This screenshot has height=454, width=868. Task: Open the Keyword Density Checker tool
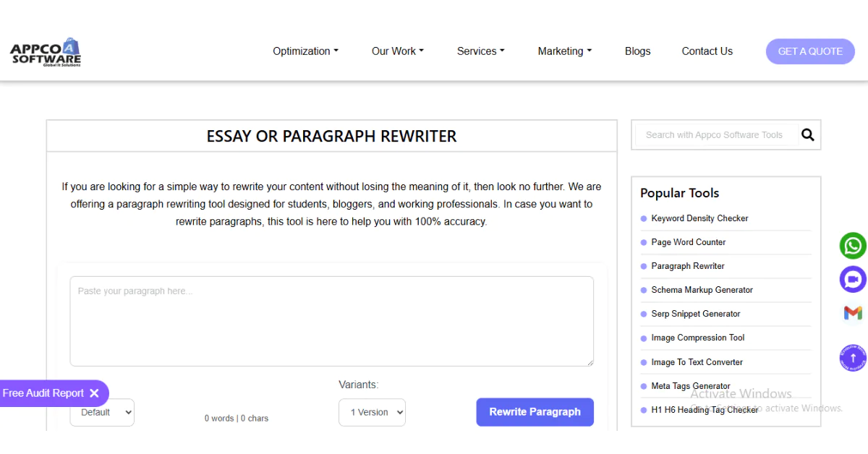point(699,218)
